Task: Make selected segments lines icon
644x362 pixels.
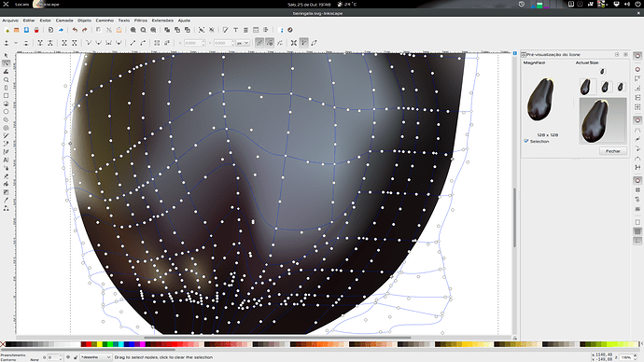Action: [x=133, y=43]
